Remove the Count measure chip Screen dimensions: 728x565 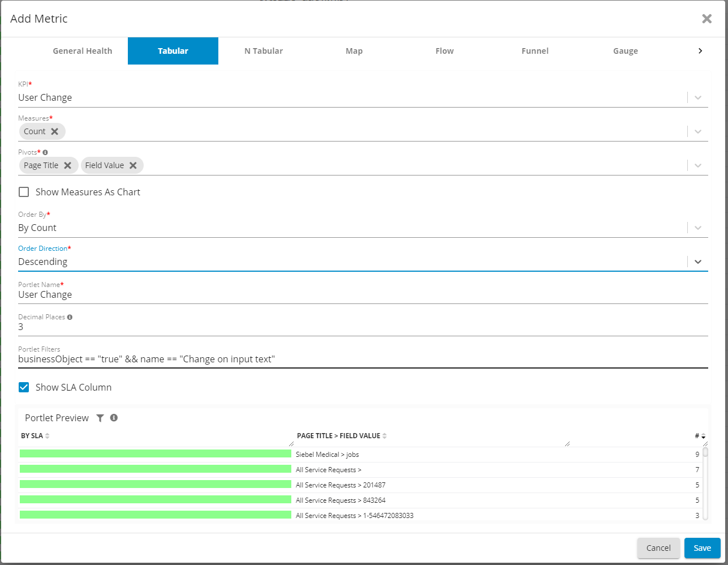pos(54,131)
